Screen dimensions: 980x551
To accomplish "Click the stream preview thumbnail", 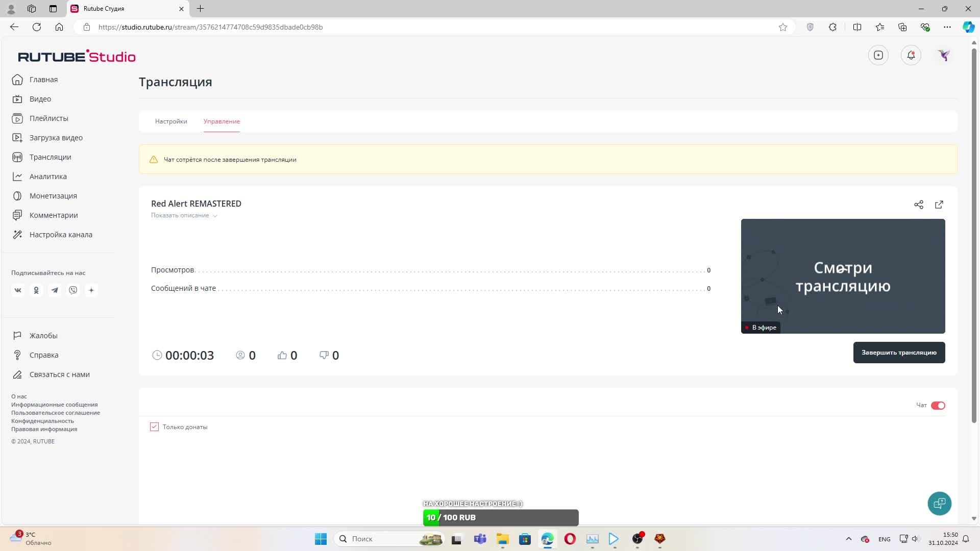I will tap(843, 276).
